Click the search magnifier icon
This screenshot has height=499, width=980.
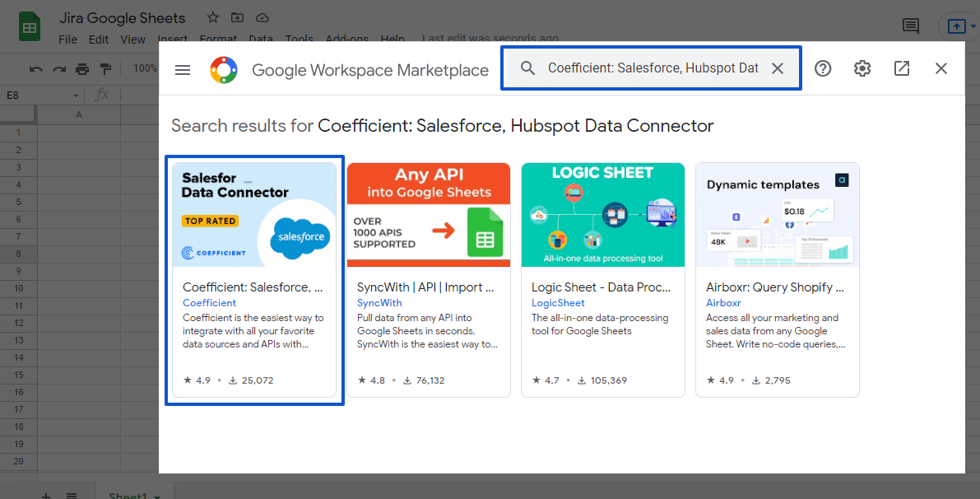[527, 68]
